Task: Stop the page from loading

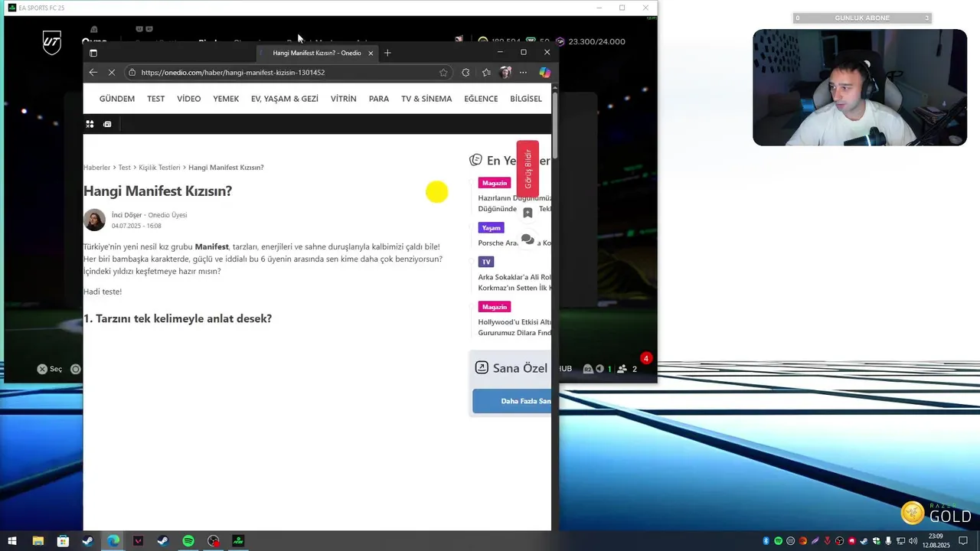Action: tap(112, 73)
